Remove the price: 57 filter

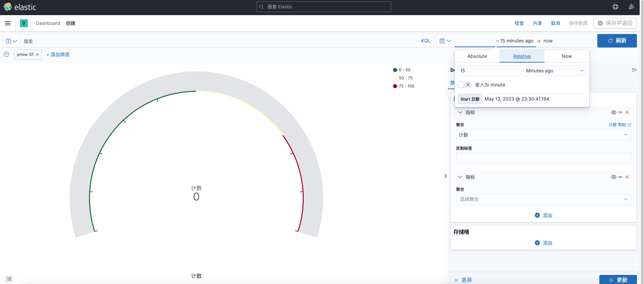(x=37, y=55)
